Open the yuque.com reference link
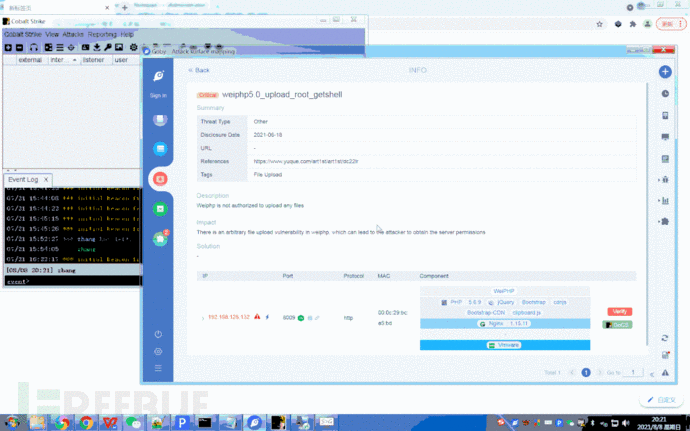Viewport: 690px width, 431px height. [306, 162]
